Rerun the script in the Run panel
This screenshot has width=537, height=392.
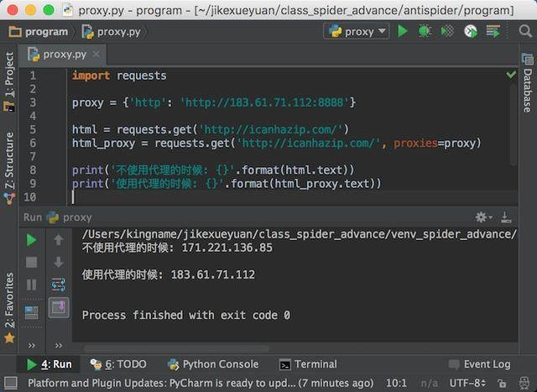click(x=31, y=240)
